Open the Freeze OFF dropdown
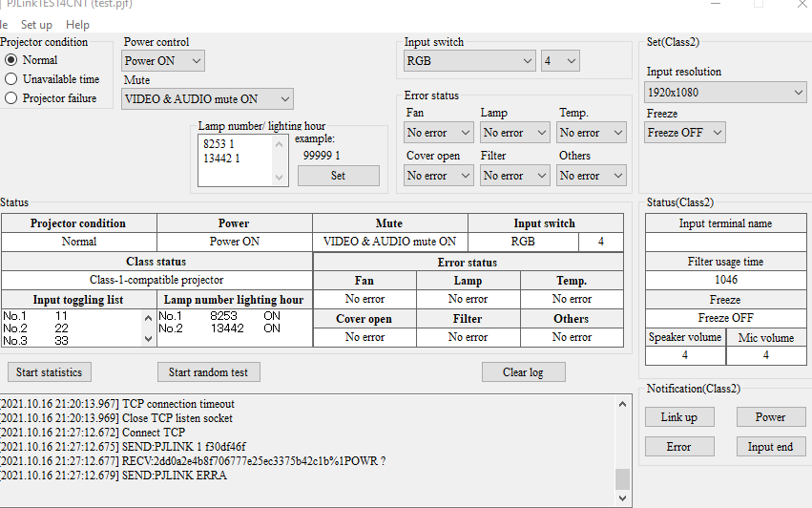 [x=684, y=133]
